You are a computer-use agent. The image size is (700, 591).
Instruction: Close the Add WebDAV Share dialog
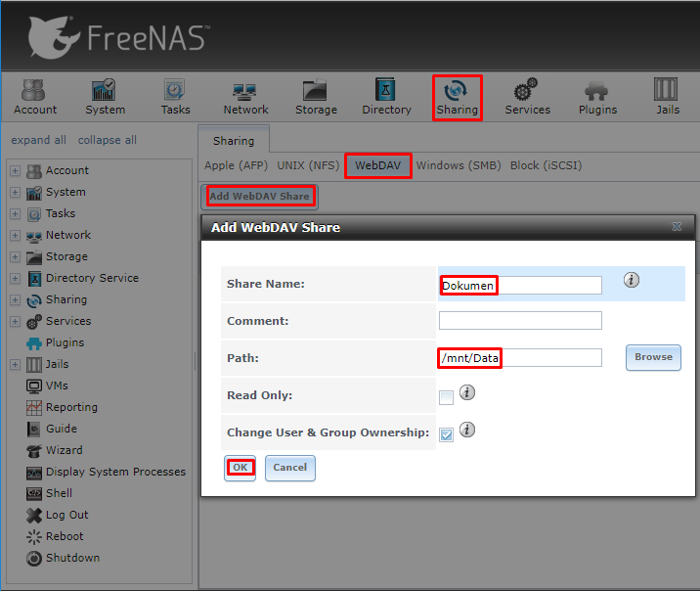677,227
